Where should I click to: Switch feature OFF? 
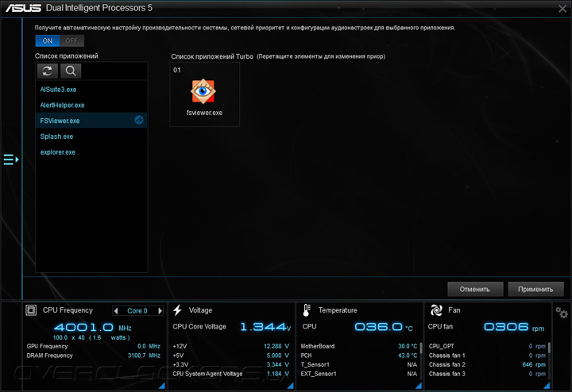click(x=71, y=40)
